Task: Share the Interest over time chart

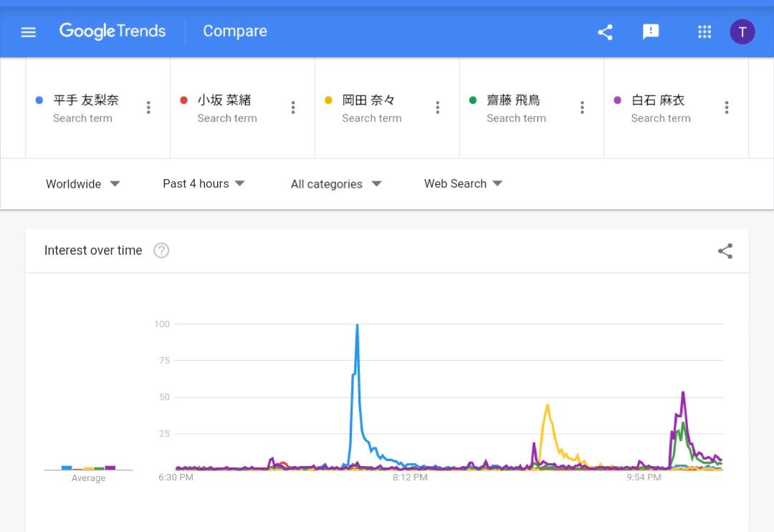Action: tap(725, 251)
